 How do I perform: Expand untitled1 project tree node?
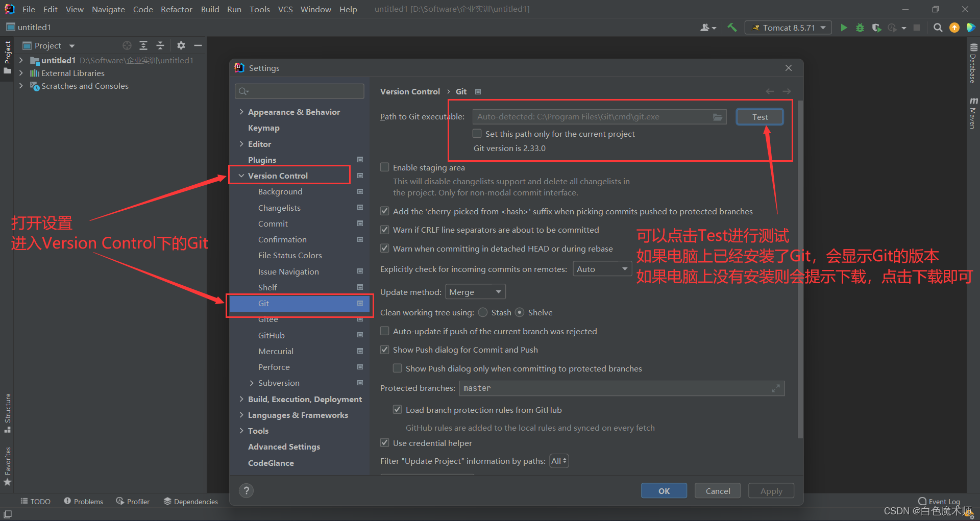(21, 60)
